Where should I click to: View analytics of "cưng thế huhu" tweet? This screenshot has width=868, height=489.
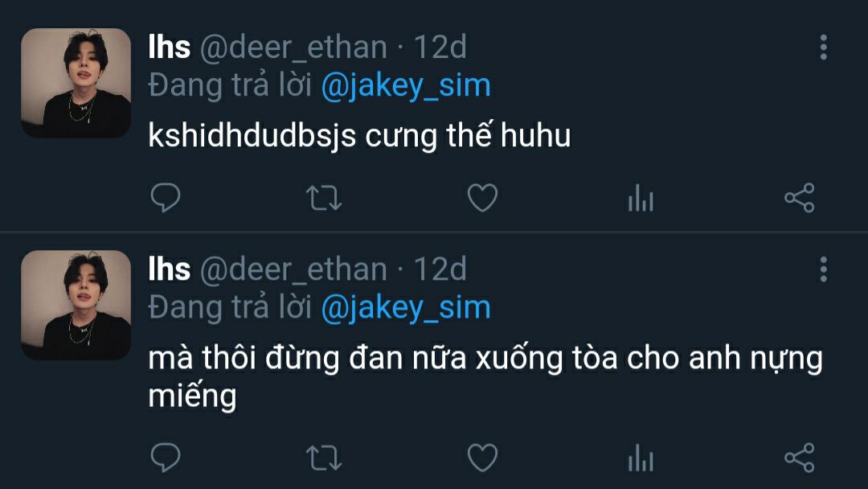(641, 198)
